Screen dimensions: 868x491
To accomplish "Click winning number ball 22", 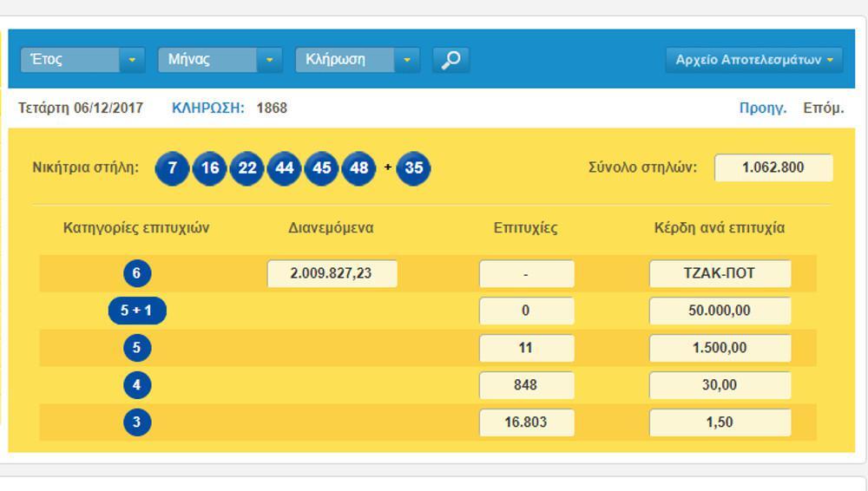I will pyautogui.click(x=247, y=167).
